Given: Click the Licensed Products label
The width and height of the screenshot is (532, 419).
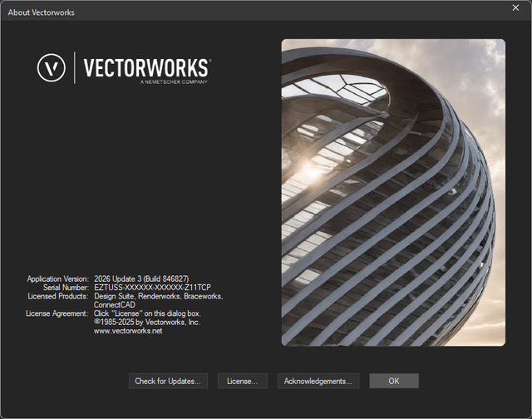Looking at the screenshot, I should point(57,296).
